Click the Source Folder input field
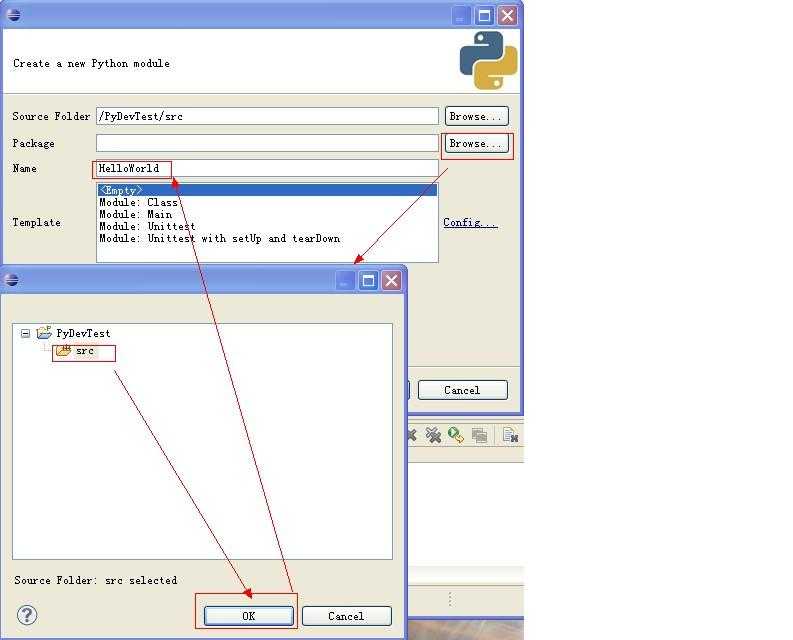Image resolution: width=793 pixels, height=640 pixels. (x=267, y=116)
